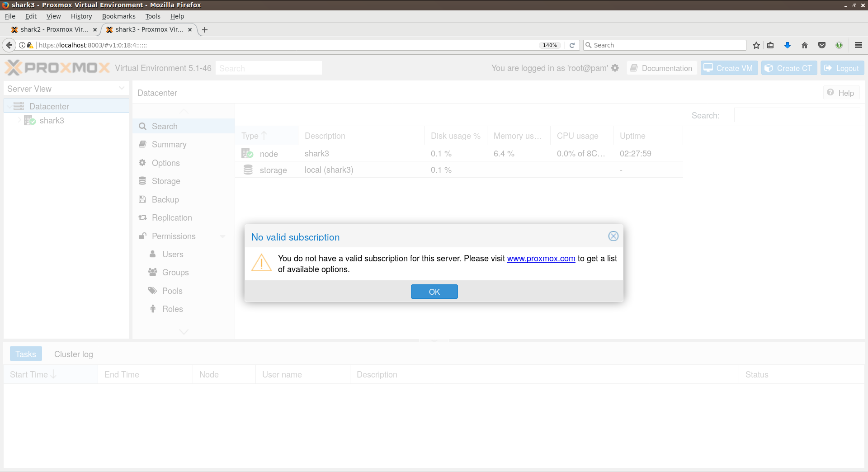Open the Tools menu
868x472 pixels.
coord(153,16)
